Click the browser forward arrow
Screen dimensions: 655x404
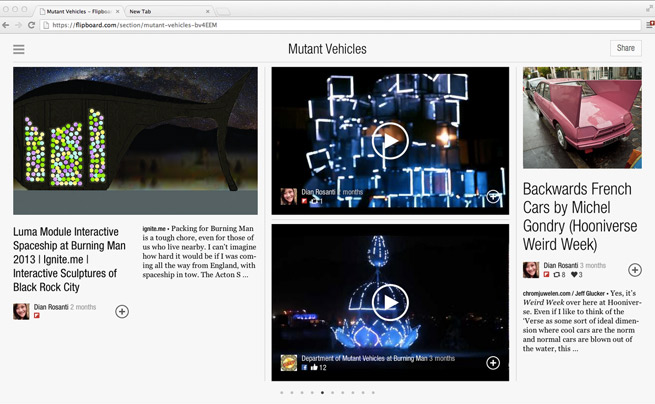[18, 25]
